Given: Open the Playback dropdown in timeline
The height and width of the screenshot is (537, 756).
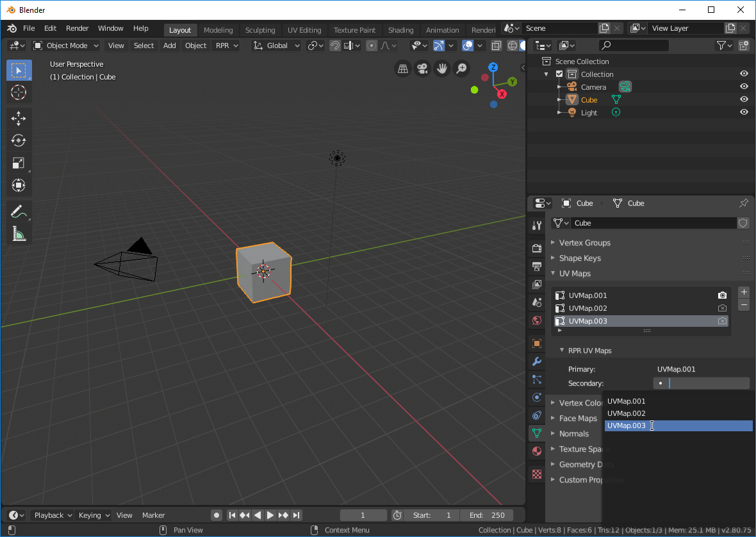Looking at the screenshot, I should click(53, 515).
